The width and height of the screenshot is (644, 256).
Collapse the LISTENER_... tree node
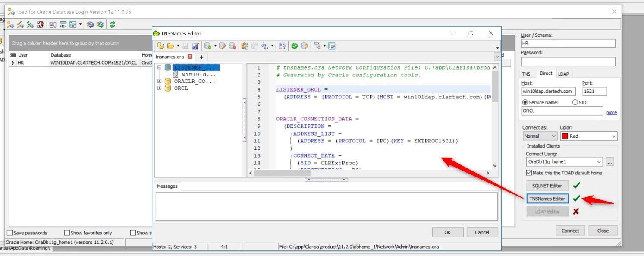tap(160, 67)
